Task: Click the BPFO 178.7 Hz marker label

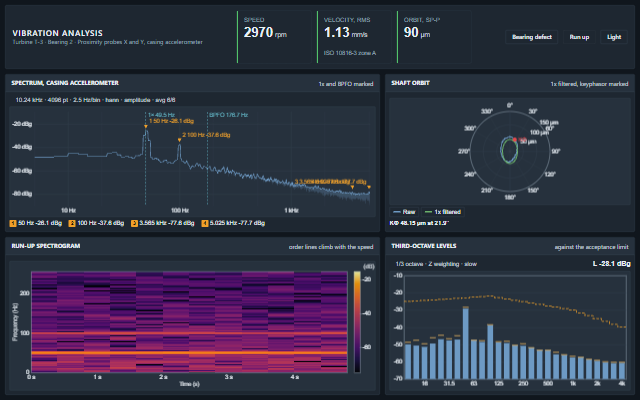Action: 229,115
